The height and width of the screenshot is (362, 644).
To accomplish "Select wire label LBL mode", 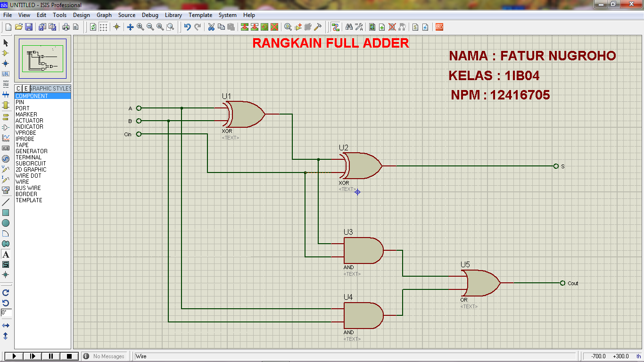I will [6, 74].
